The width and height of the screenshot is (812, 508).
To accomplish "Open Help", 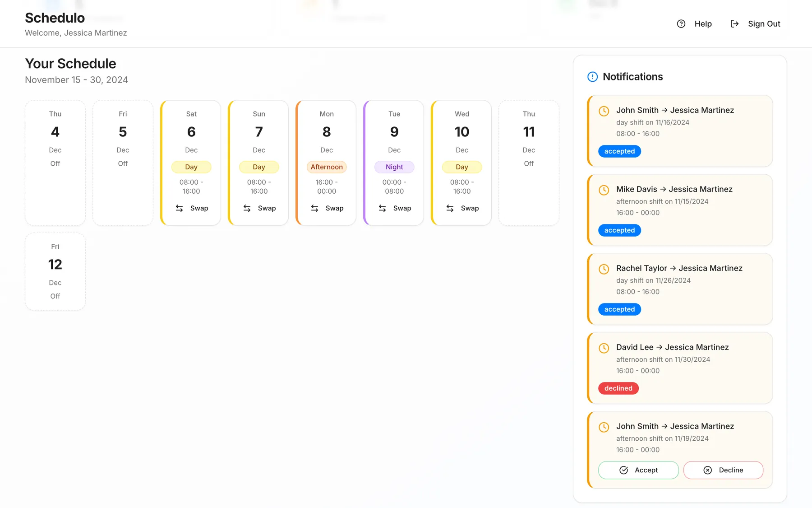I will pos(695,24).
